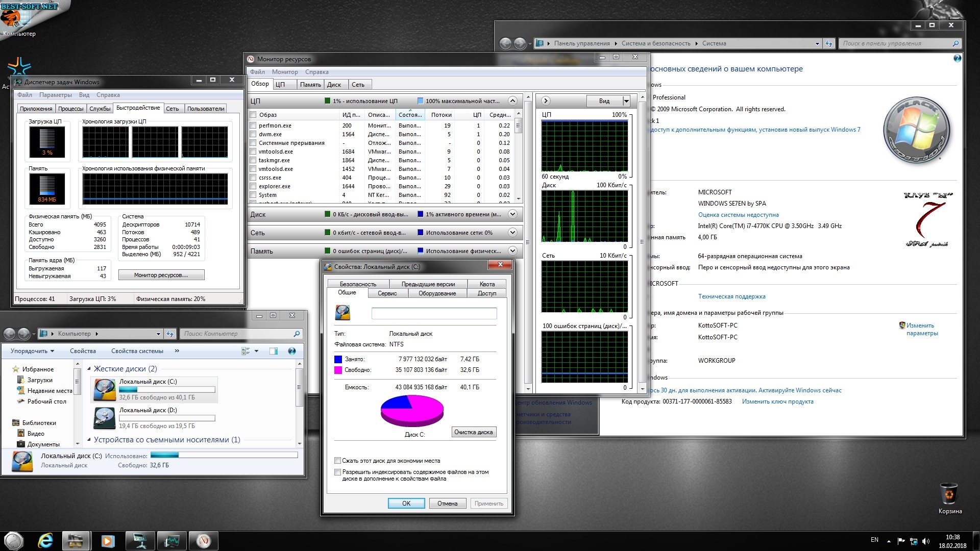Open Internet Explorer from the taskbar
Screen dimensions: 980x551
point(46,540)
